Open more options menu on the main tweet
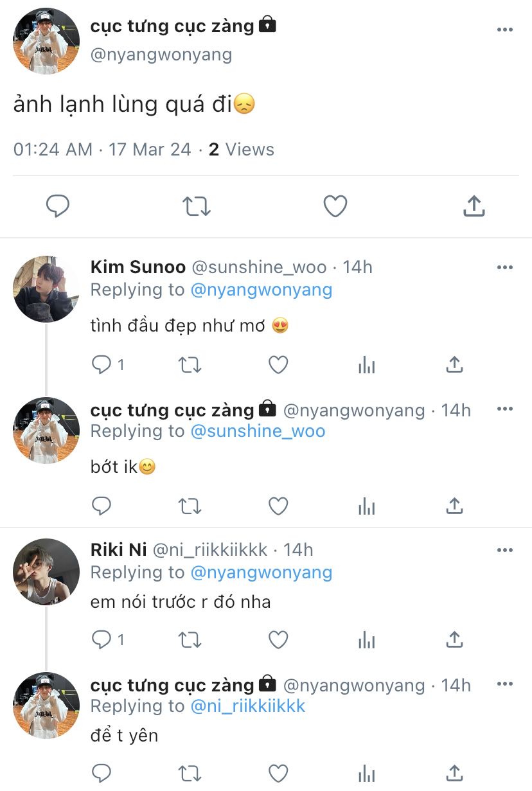 tap(505, 30)
